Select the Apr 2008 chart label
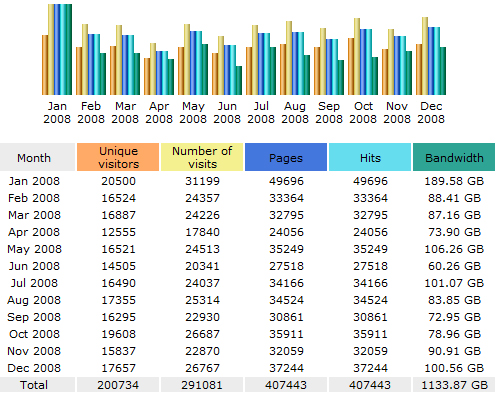The image size is (500, 396). click(x=159, y=113)
